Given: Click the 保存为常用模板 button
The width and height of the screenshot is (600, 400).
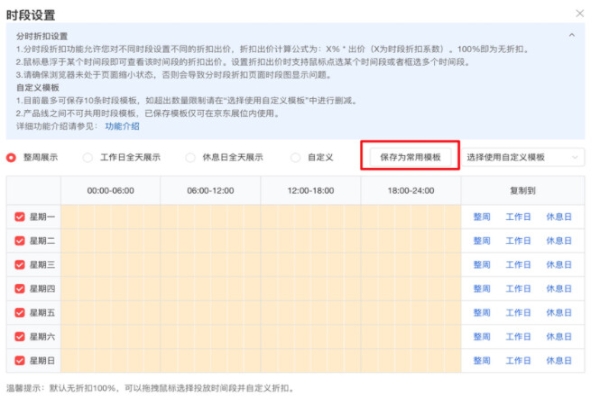Looking at the screenshot, I should click(410, 158).
